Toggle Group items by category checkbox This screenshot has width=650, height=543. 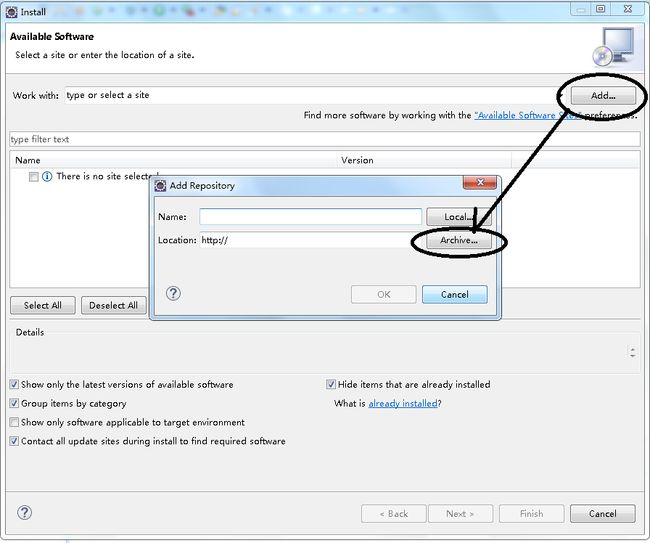(x=14, y=403)
